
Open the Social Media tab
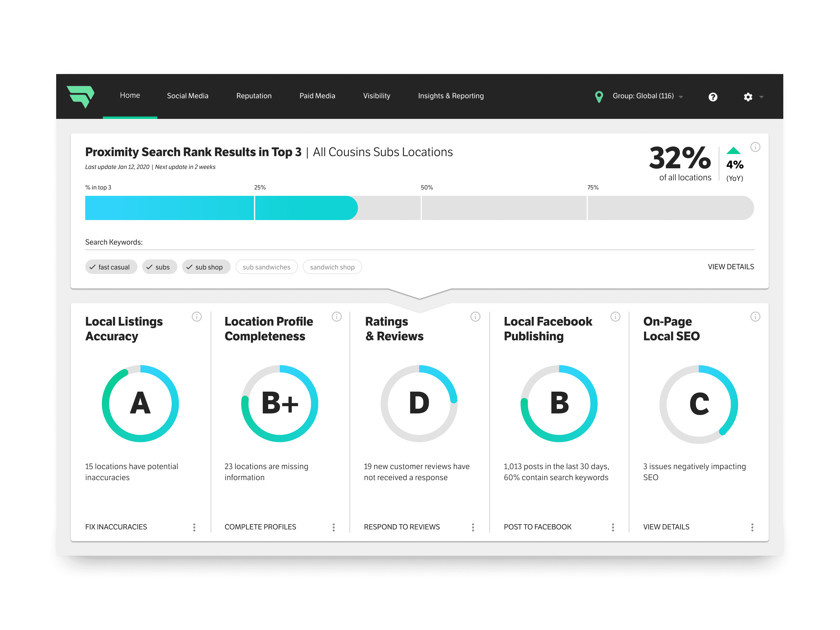tap(188, 96)
